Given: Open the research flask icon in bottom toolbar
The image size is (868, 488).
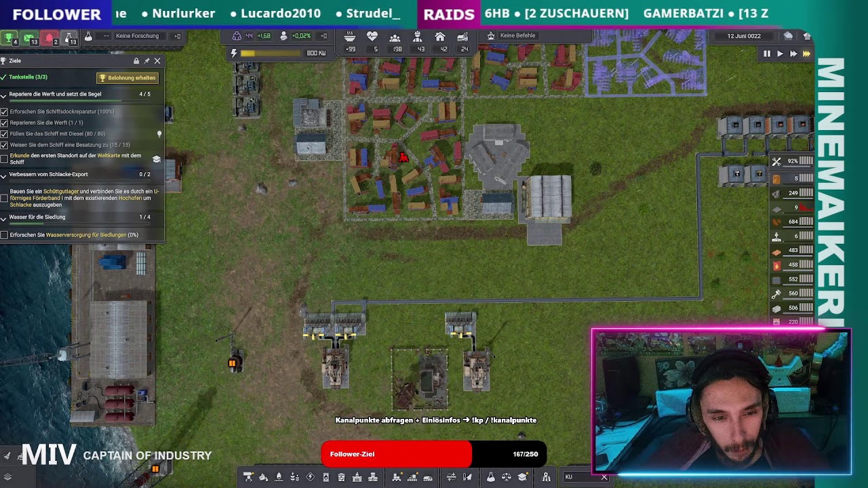Looking at the screenshot, I should click(x=490, y=477).
